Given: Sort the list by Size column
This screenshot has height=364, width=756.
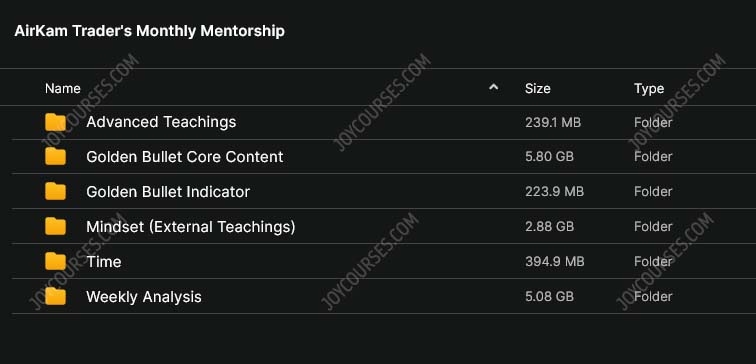Looking at the screenshot, I should pyautogui.click(x=538, y=89).
